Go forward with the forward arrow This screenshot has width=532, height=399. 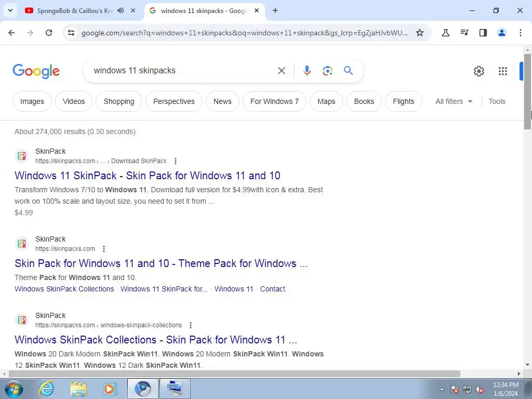[30, 33]
